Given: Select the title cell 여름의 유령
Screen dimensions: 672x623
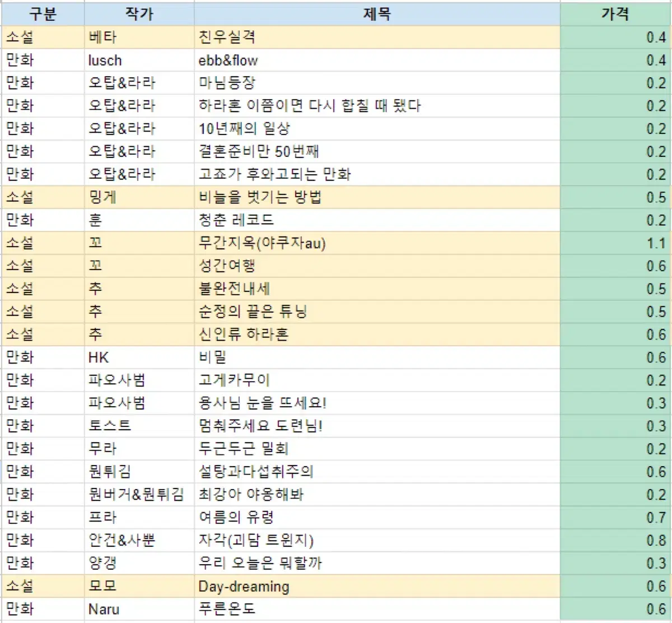Looking at the screenshot, I should (377, 517).
